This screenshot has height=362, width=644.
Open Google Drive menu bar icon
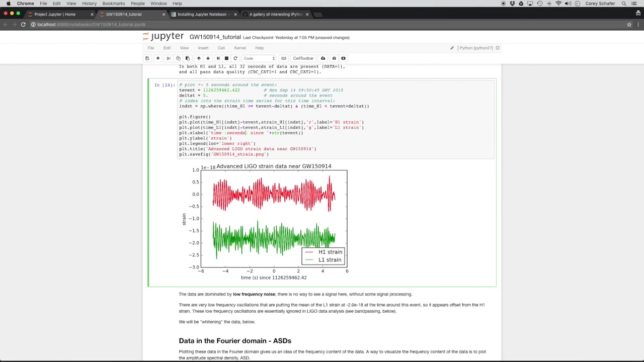[521, 4]
